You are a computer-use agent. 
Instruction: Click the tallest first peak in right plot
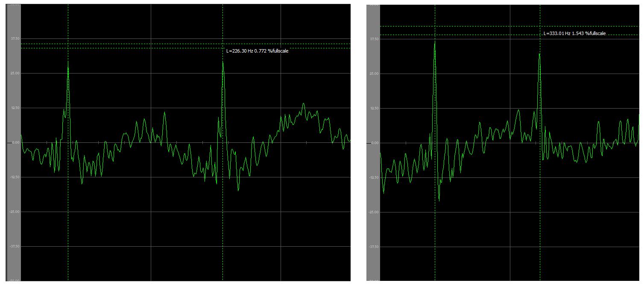coord(435,42)
